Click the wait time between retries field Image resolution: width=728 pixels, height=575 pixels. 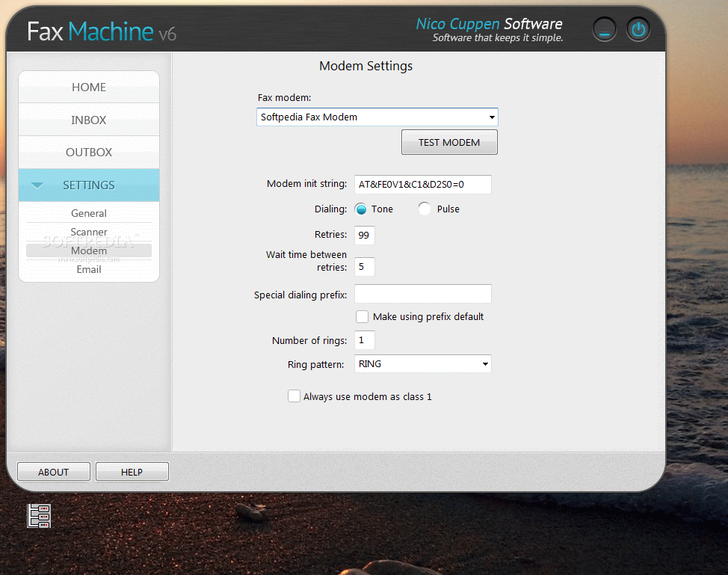click(x=365, y=267)
